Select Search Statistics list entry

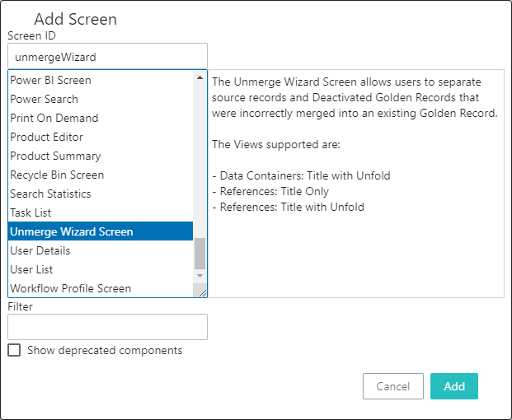point(50,194)
